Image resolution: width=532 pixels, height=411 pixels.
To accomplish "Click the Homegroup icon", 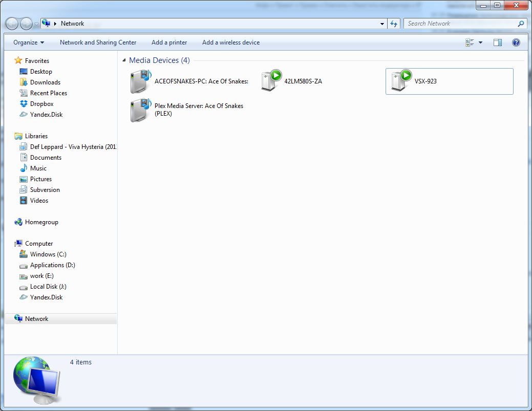I will [x=18, y=222].
